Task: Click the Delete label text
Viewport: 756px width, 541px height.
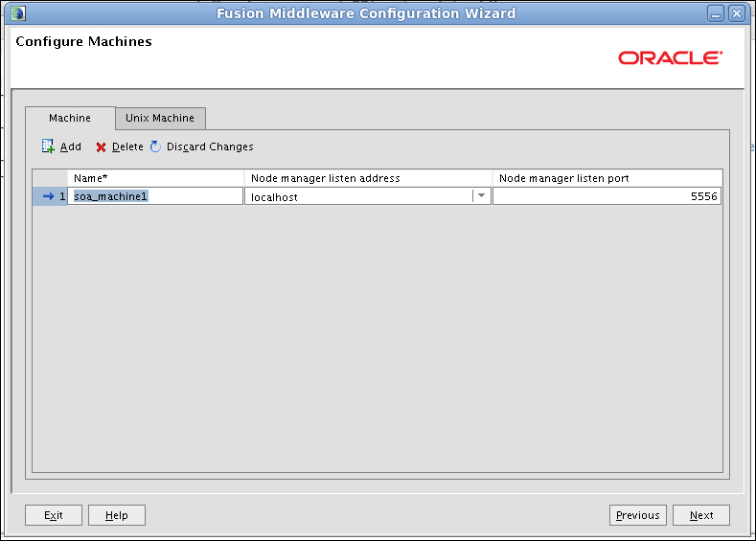Action: pos(127,147)
